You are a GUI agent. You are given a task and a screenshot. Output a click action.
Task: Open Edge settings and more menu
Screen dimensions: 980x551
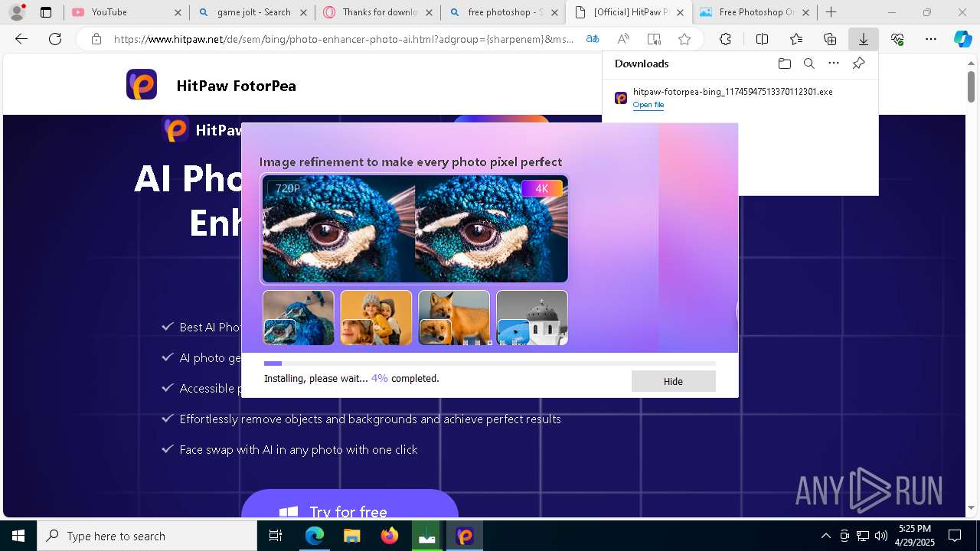coord(931,39)
